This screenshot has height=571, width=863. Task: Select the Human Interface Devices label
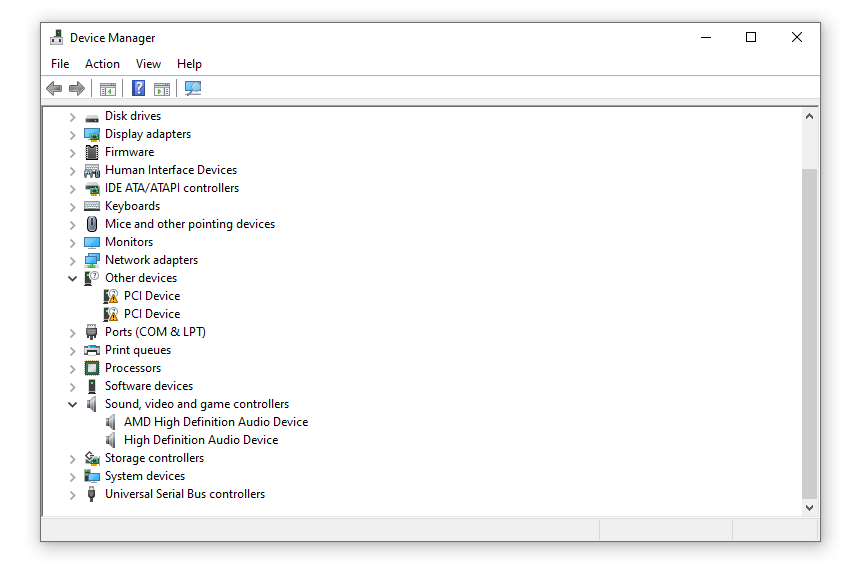point(171,170)
